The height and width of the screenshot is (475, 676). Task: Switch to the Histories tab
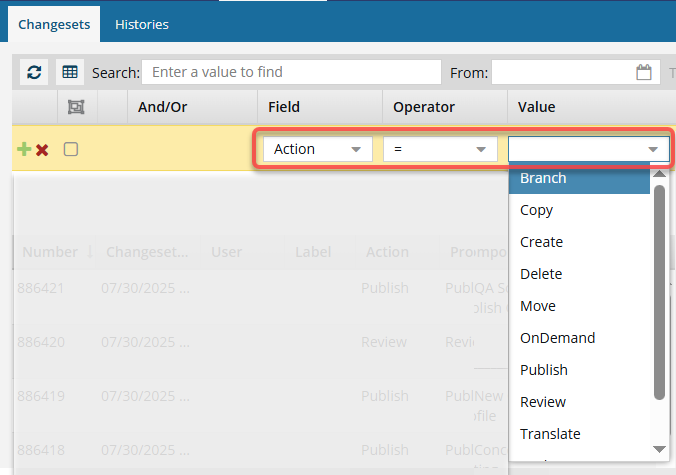click(141, 24)
